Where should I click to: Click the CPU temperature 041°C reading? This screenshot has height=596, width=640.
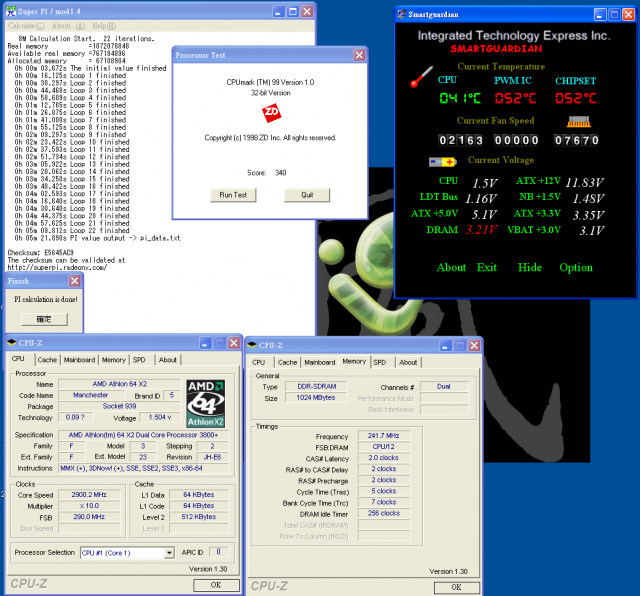pos(460,98)
